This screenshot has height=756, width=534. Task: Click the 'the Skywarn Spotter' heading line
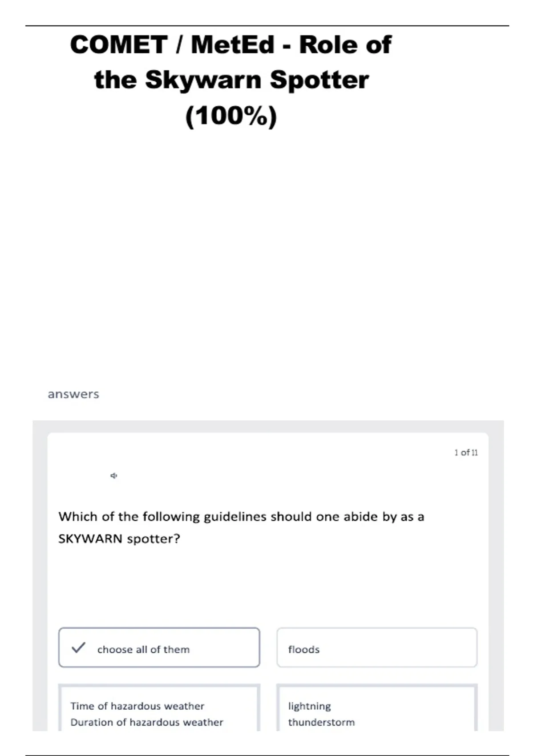pyautogui.click(x=231, y=80)
